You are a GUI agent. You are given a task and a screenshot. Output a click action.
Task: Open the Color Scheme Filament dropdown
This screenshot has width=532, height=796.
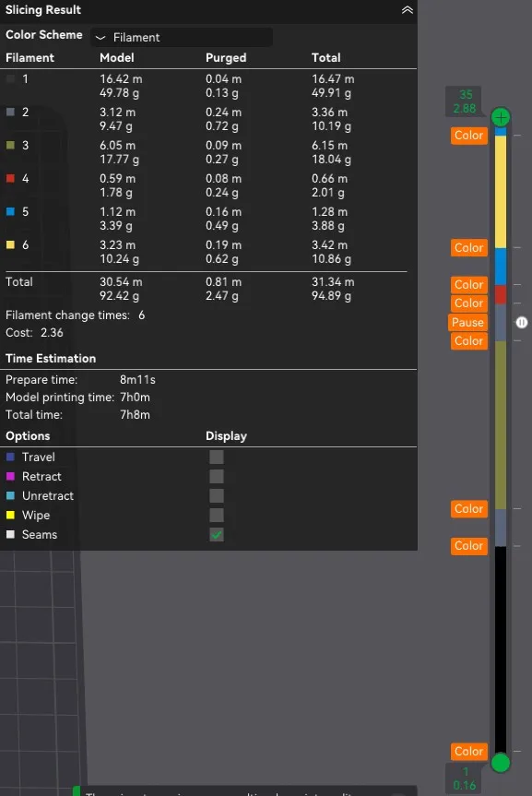pyautogui.click(x=182, y=37)
